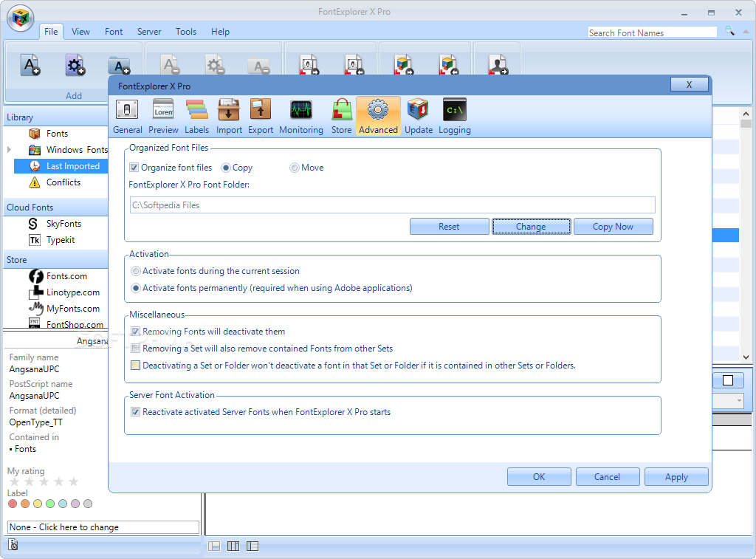The height and width of the screenshot is (559, 756).
Task: Click the Font Folder path field
Action: [393, 205]
